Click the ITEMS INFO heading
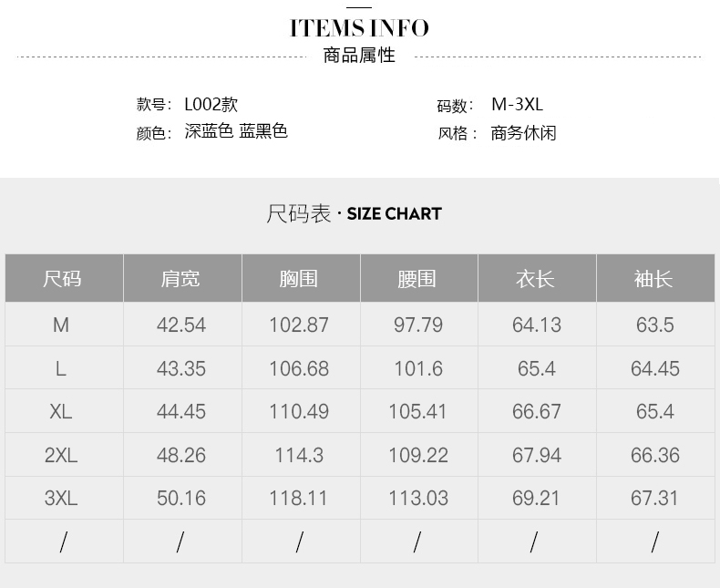Screen dimensions: 720x588 pos(359,28)
